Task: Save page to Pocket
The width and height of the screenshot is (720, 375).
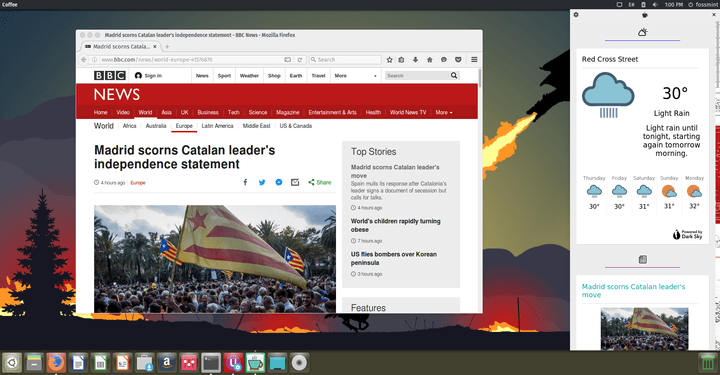Action: click(458, 60)
